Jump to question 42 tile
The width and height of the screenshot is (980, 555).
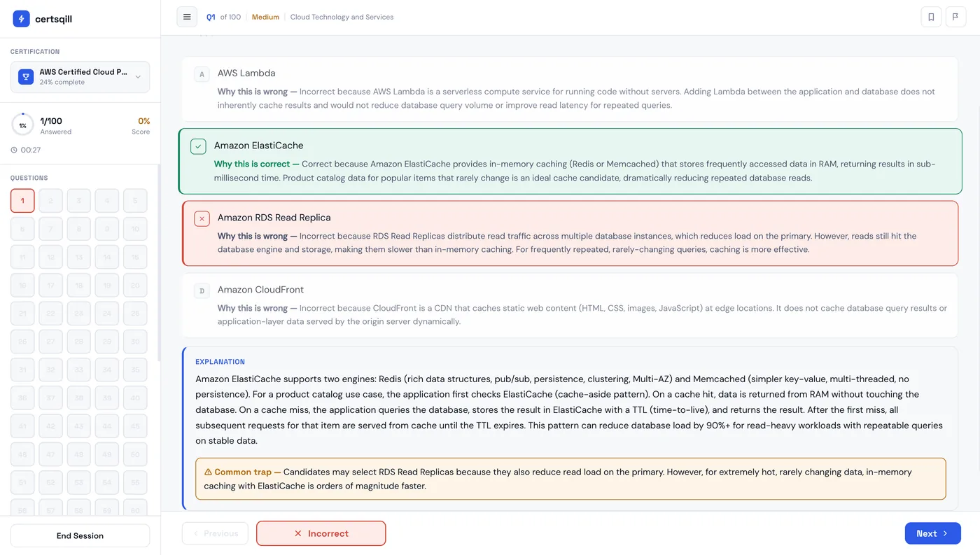coord(50,426)
